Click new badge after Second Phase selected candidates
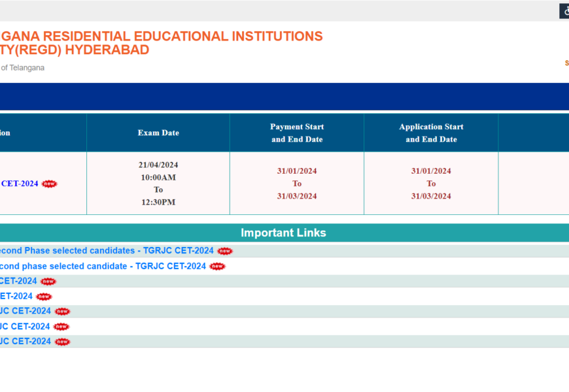This screenshot has height=392, width=569. (x=225, y=251)
